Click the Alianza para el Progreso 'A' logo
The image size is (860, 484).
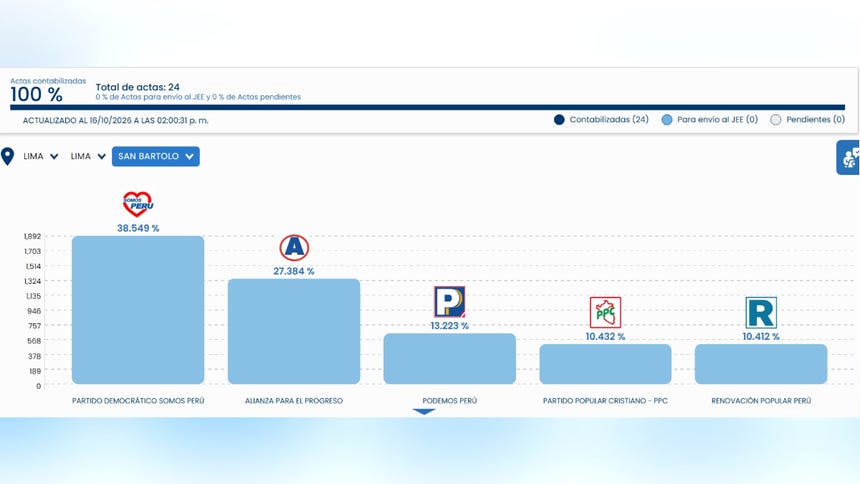[x=294, y=248]
